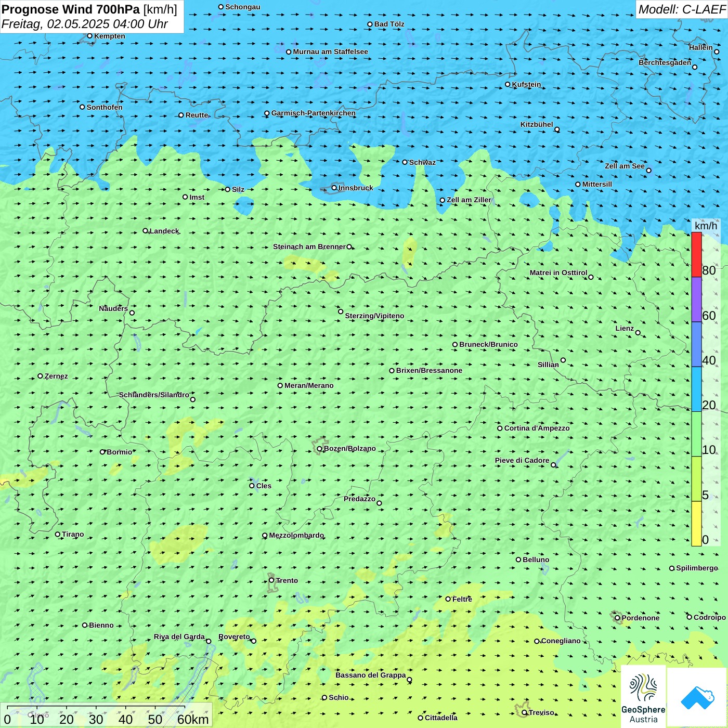
Task: Select the Schongau city marker dot
Action: pyautogui.click(x=221, y=7)
